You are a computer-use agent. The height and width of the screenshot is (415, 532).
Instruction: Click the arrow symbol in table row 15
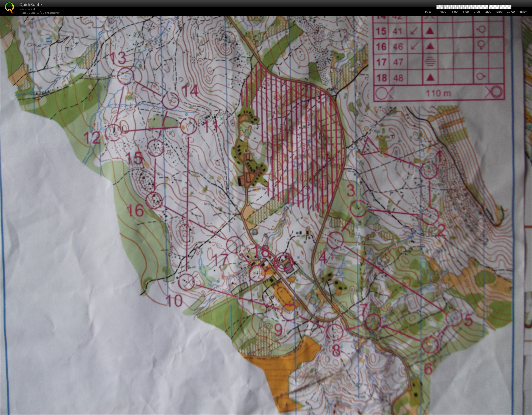(x=414, y=31)
